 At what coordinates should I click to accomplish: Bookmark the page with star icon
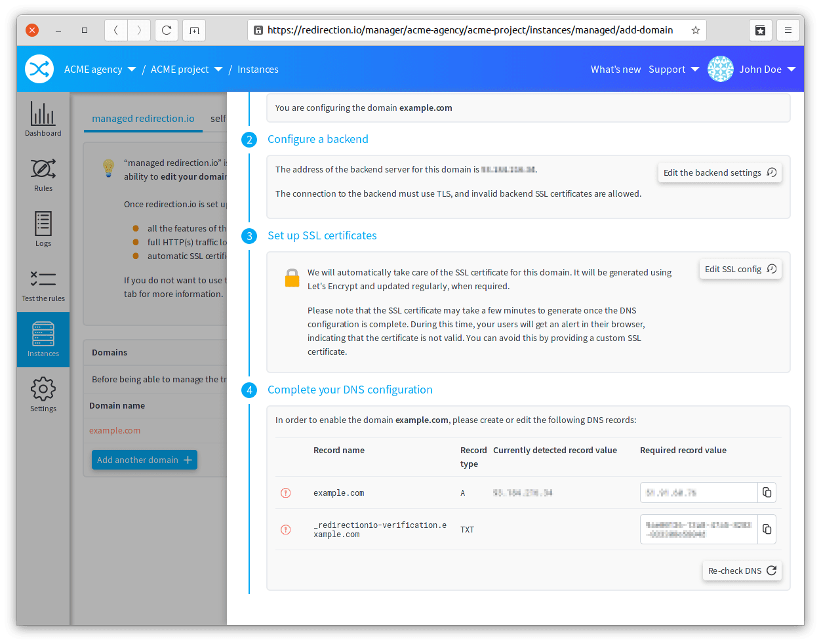pyautogui.click(x=696, y=30)
